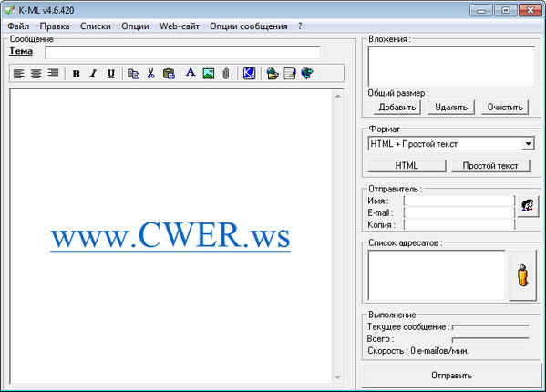Open the Web-сайт menu

180,26
